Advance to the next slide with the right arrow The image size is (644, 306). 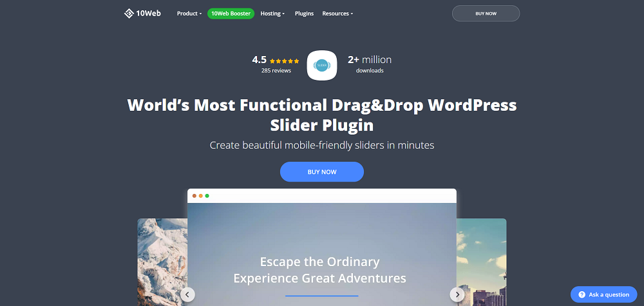tap(457, 294)
